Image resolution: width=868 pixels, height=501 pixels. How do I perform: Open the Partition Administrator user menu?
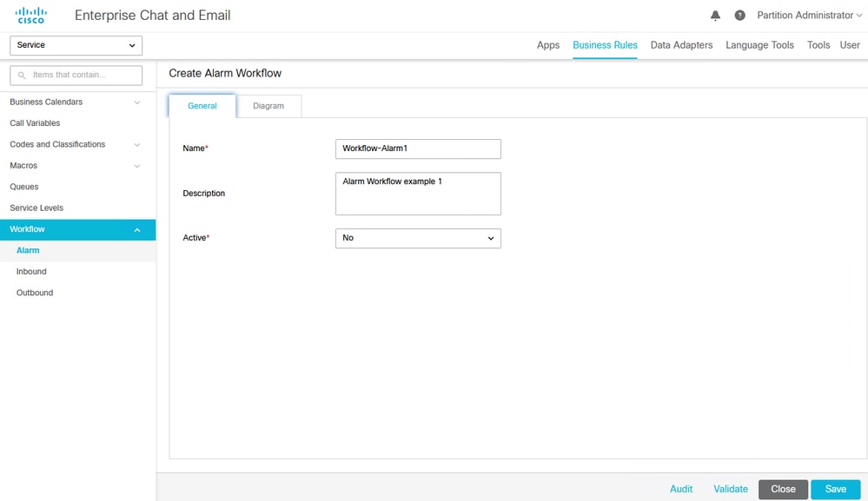point(809,16)
